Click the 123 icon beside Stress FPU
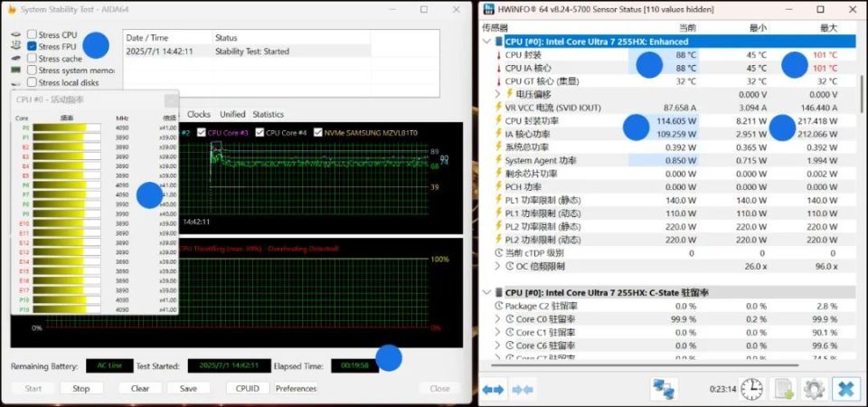Viewport: 868px width, 407px height. click(x=16, y=46)
